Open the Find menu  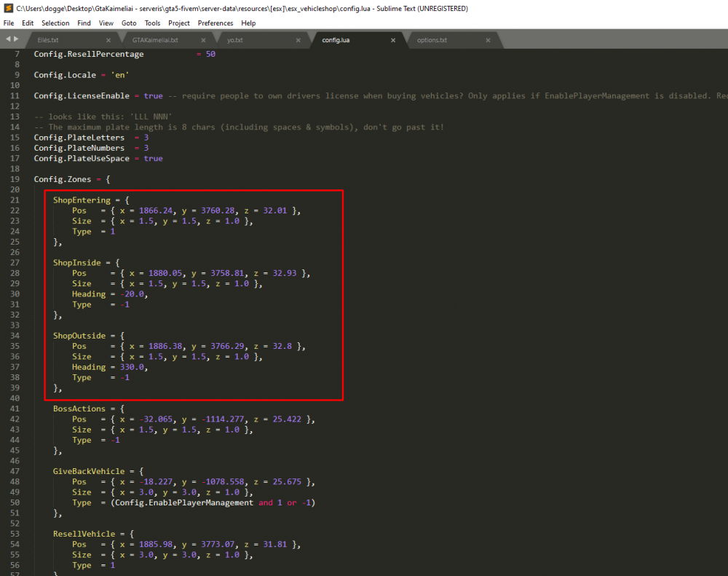tap(84, 23)
